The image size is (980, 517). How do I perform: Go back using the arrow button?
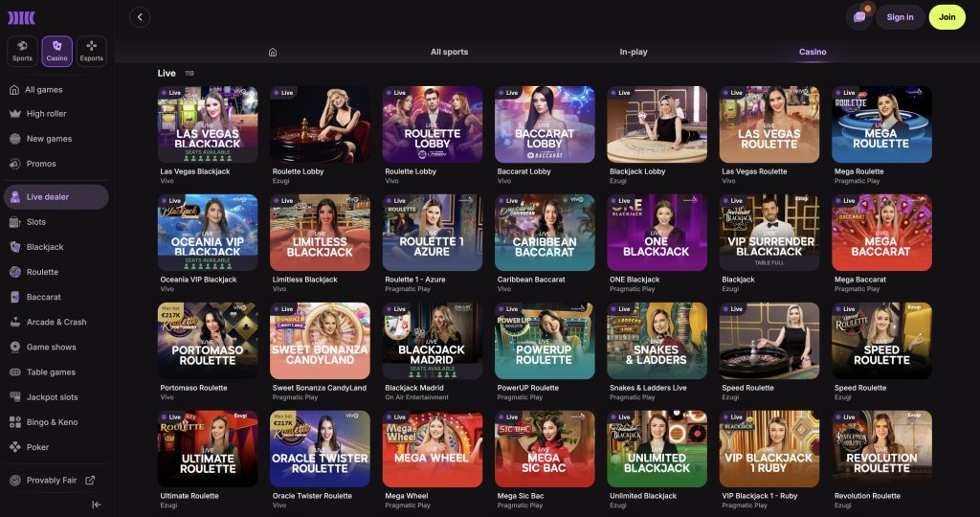coord(140,17)
